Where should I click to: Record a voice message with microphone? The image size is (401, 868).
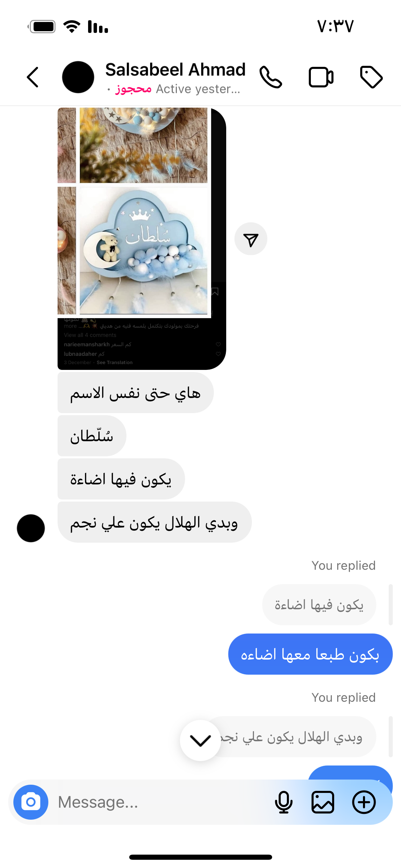pos(284,802)
